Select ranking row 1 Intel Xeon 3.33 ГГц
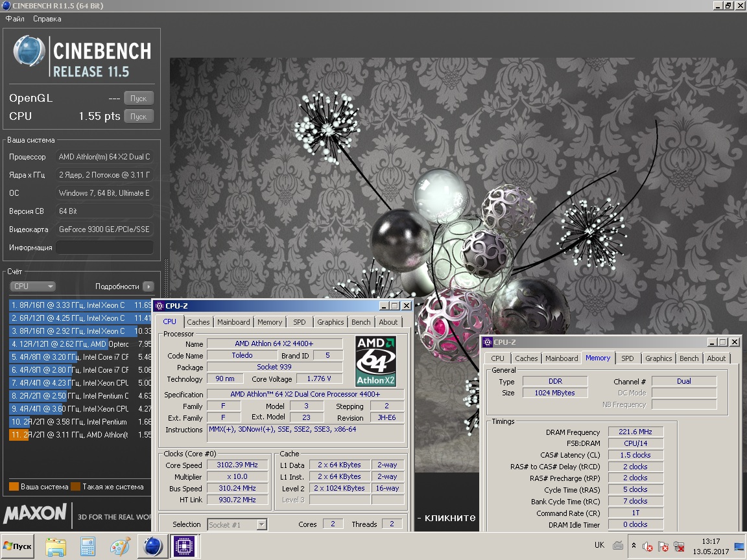Screen dimensions: 747x560 tap(80, 305)
